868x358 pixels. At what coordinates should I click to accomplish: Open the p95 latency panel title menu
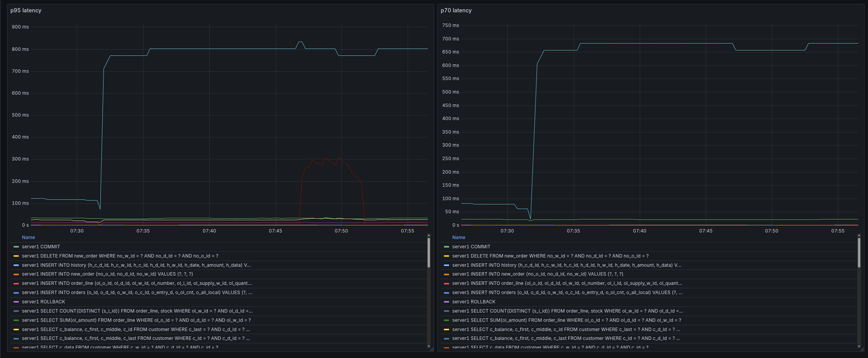tap(26, 10)
